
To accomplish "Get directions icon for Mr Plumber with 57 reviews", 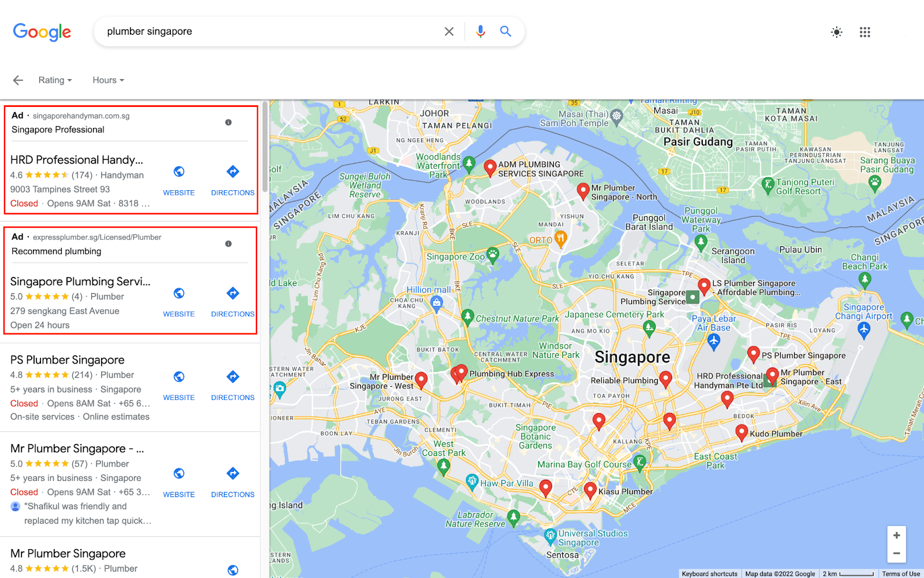I will (233, 473).
